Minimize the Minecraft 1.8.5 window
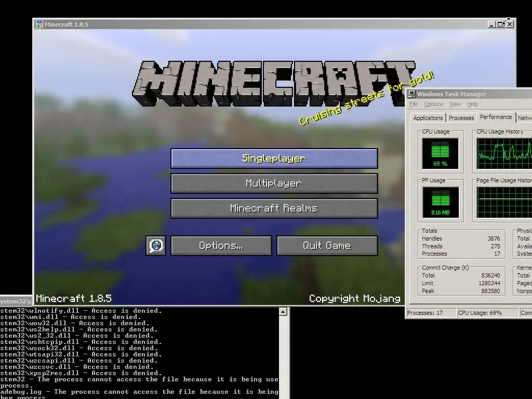 click(x=491, y=24)
